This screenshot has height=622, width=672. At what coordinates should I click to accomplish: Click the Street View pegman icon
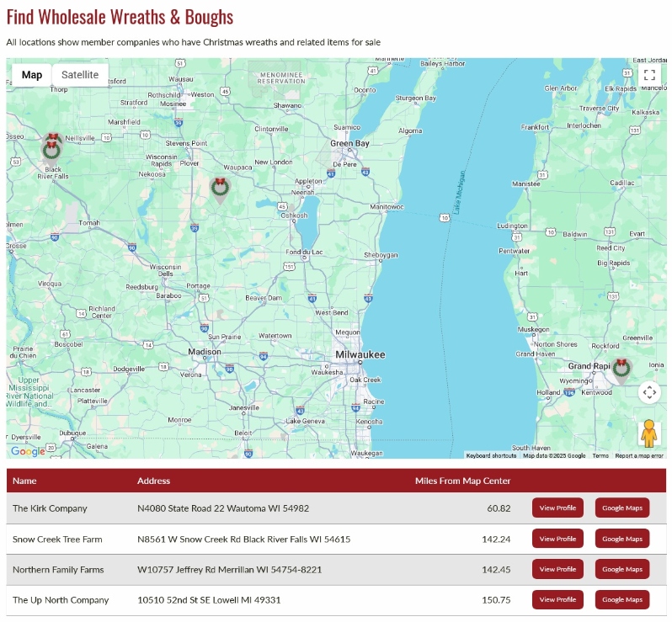click(648, 433)
